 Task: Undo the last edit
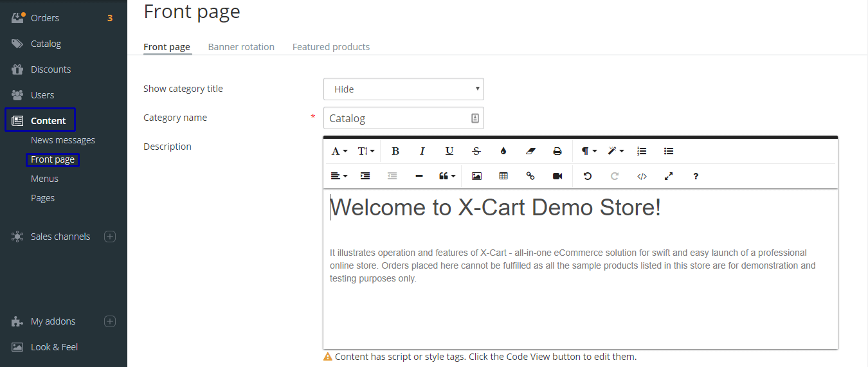point(588,176)
